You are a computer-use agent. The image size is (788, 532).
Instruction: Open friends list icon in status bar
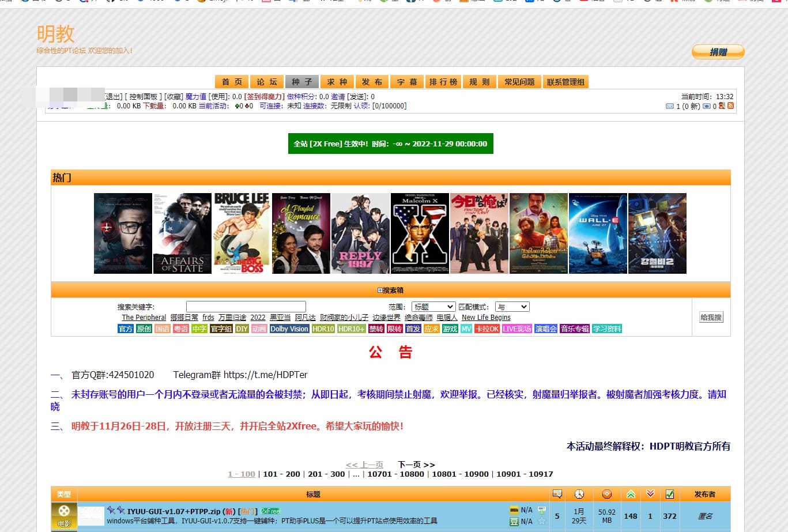coord(722,105)
